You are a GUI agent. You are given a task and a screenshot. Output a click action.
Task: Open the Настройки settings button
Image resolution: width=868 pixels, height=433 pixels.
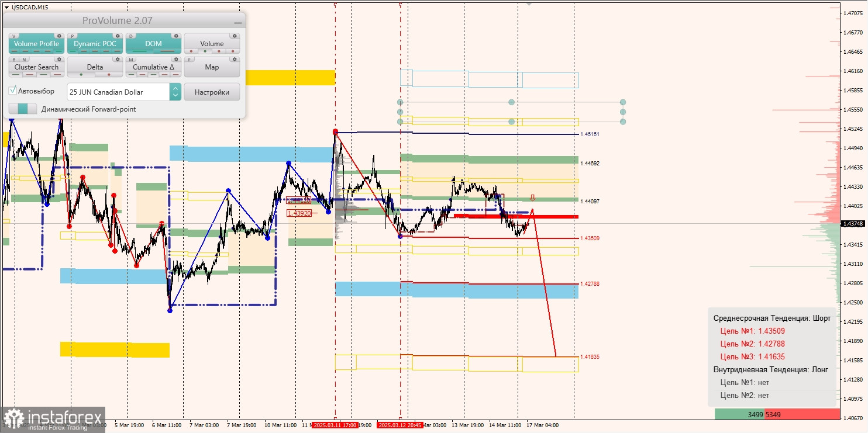(212, 92)
